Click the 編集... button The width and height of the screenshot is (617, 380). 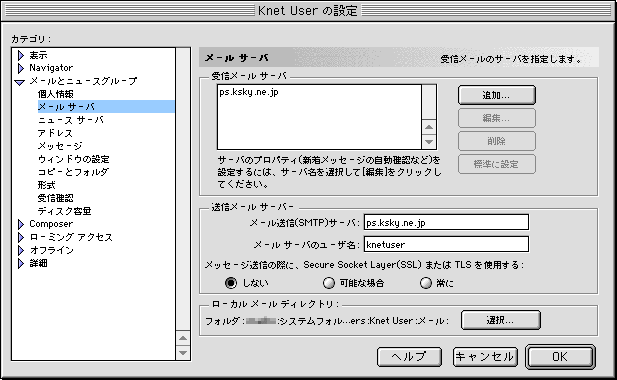[497, 118]
